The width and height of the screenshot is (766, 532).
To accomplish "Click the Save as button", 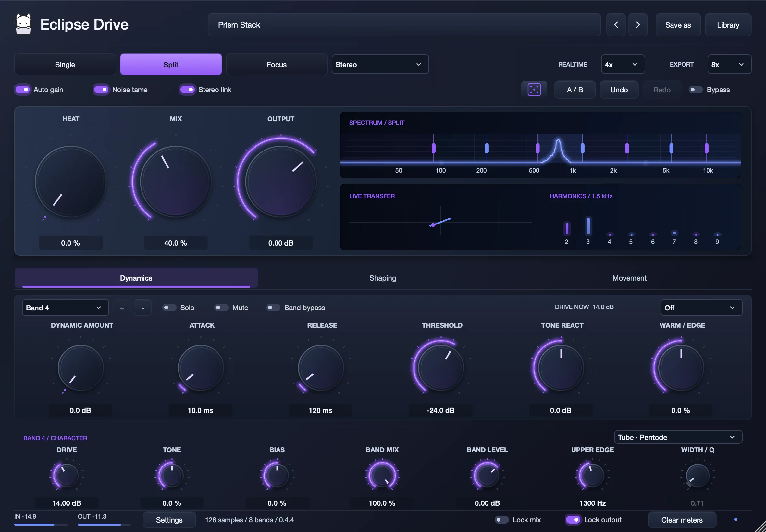I will (x=678, y=25).
